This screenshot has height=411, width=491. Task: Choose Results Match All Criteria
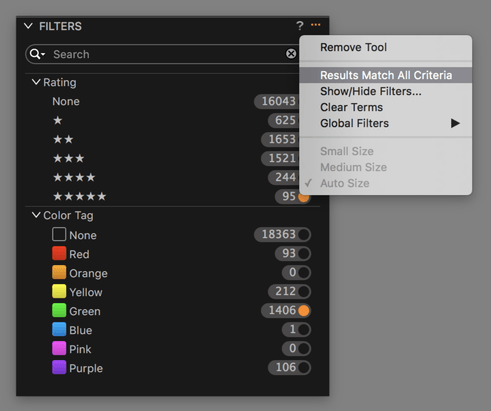386,75
